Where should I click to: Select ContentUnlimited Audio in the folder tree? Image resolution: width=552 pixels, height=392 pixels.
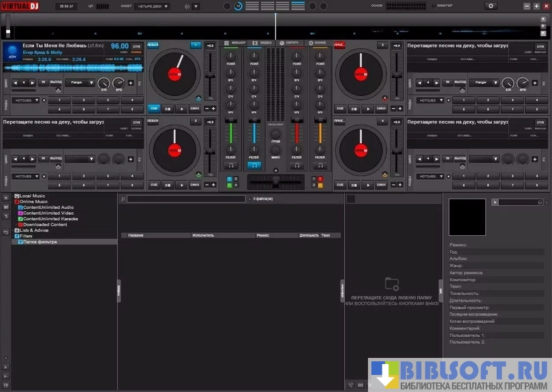point(48,207)
